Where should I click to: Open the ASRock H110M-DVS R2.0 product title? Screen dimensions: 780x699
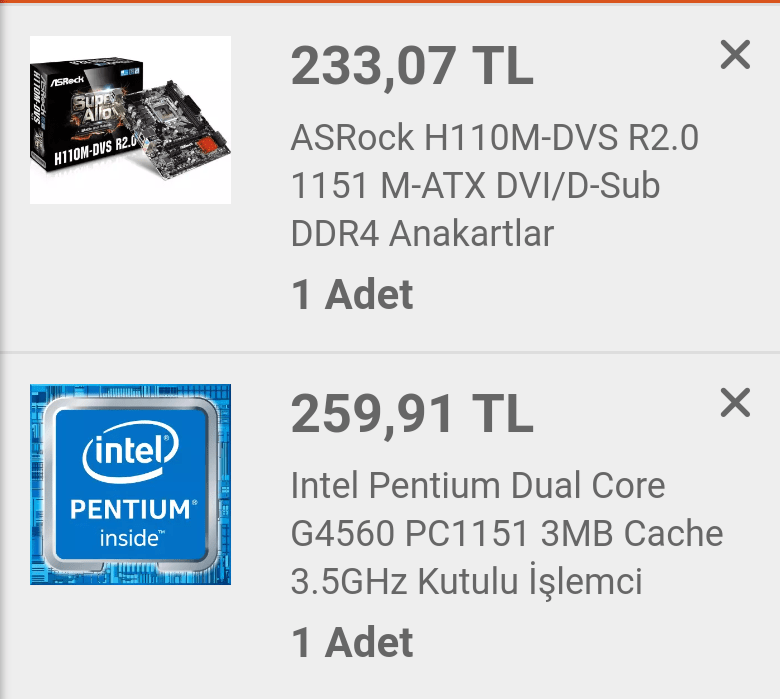coord(495,138)
